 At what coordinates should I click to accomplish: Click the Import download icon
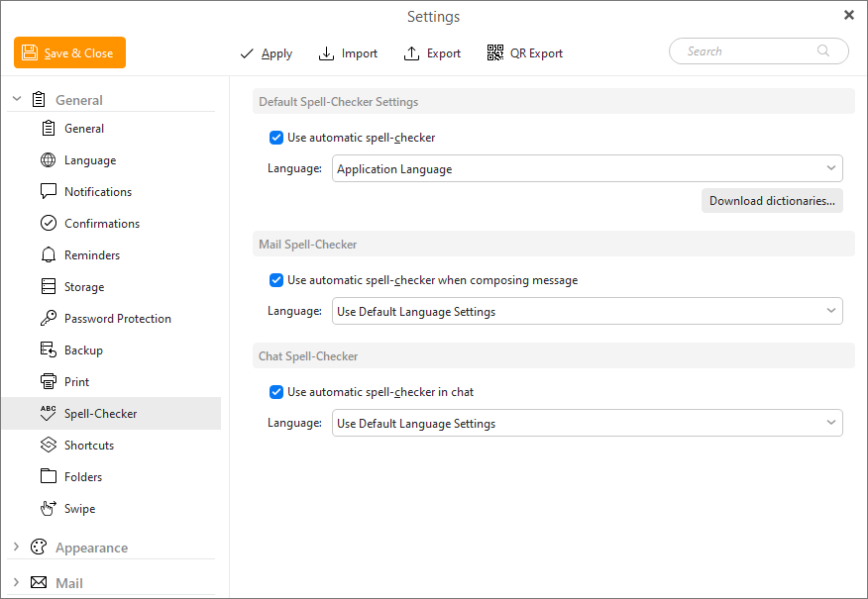point(326,53)
